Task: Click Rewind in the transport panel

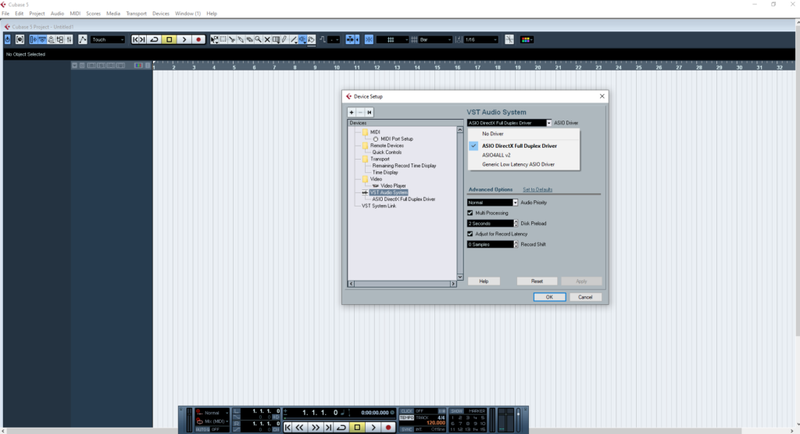Action: pos(300,427)
